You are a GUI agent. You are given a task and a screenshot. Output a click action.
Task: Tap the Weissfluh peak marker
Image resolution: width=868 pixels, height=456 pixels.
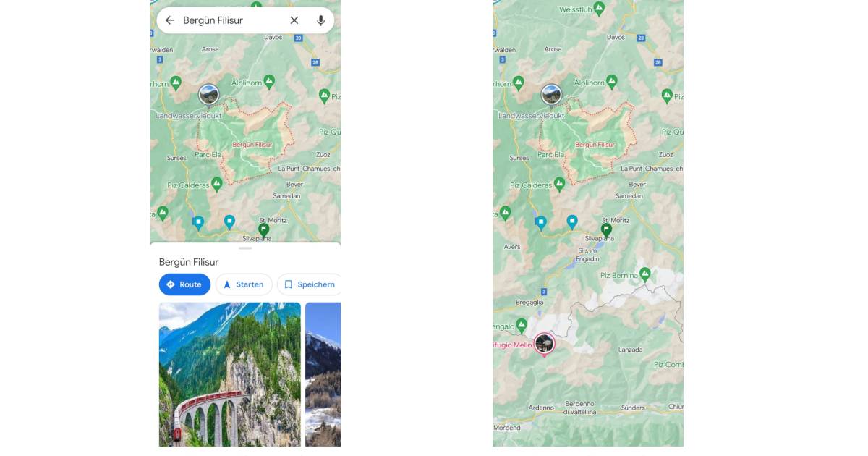click(599, 8)
